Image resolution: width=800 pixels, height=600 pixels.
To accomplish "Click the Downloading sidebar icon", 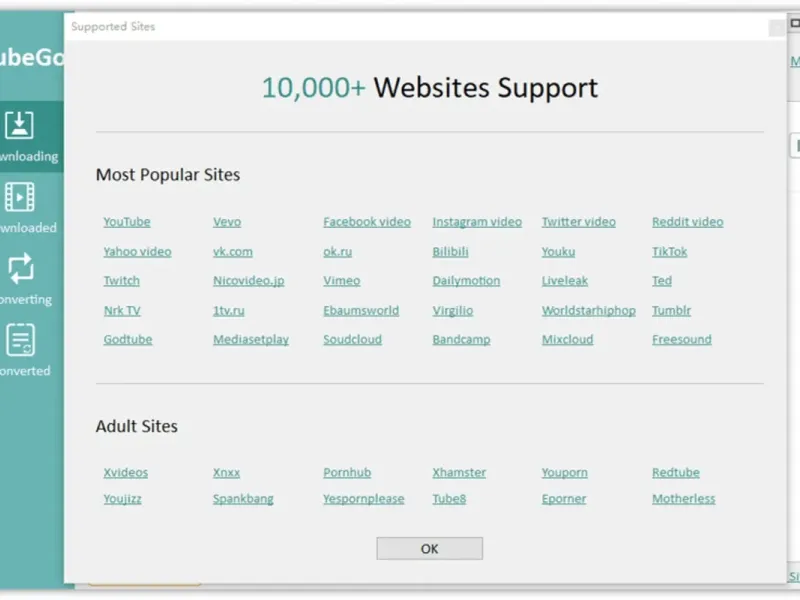I will 20,126.
